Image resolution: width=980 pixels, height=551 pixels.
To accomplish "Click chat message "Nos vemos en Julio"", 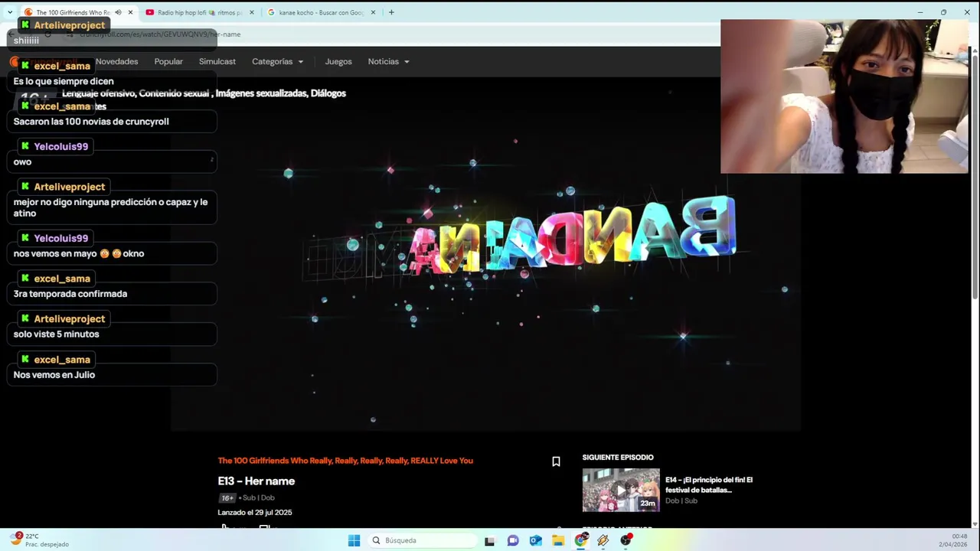I will coord(54,374).
